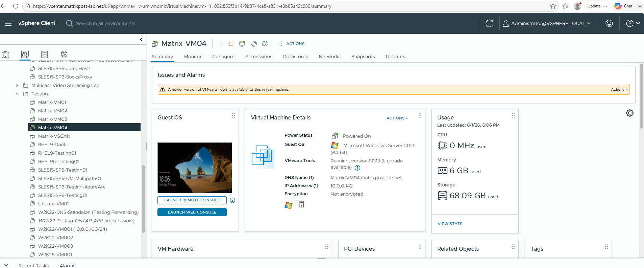Open the Updates tab
644x268 pixels.
[395, 57]
